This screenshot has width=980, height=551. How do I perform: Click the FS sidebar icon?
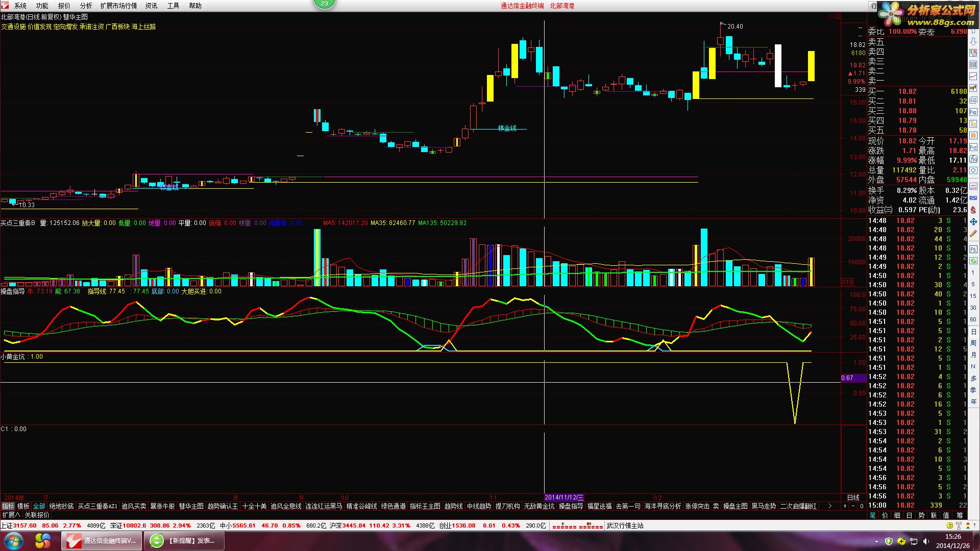point(973,249)
